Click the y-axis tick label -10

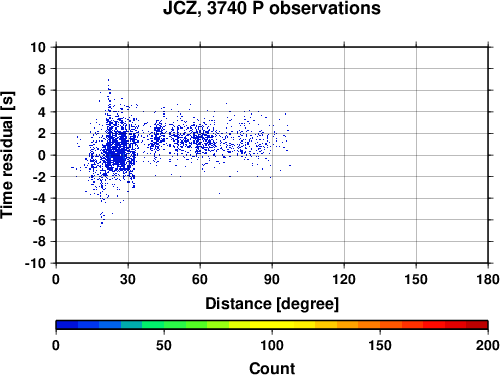[x=35, y=263]
